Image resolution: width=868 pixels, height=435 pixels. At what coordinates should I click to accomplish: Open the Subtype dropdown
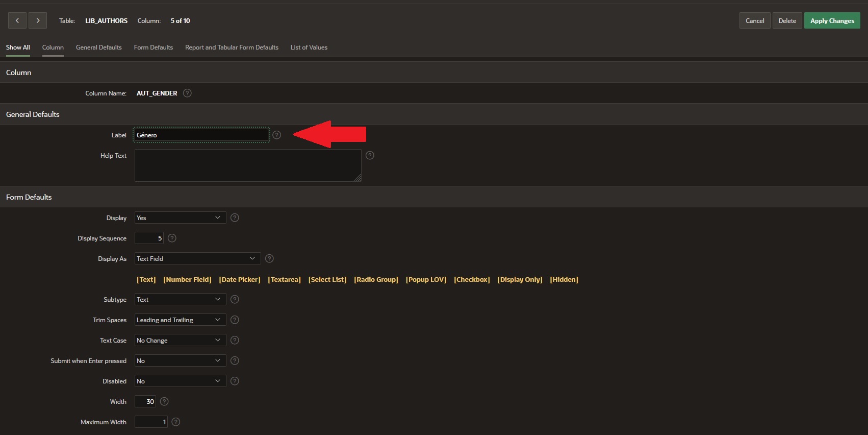tap(180, 299)
